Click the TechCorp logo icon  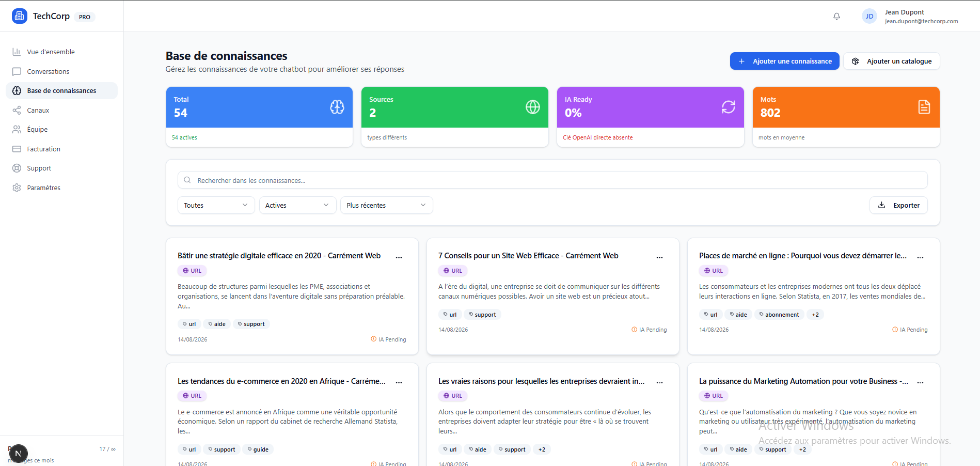20,16
